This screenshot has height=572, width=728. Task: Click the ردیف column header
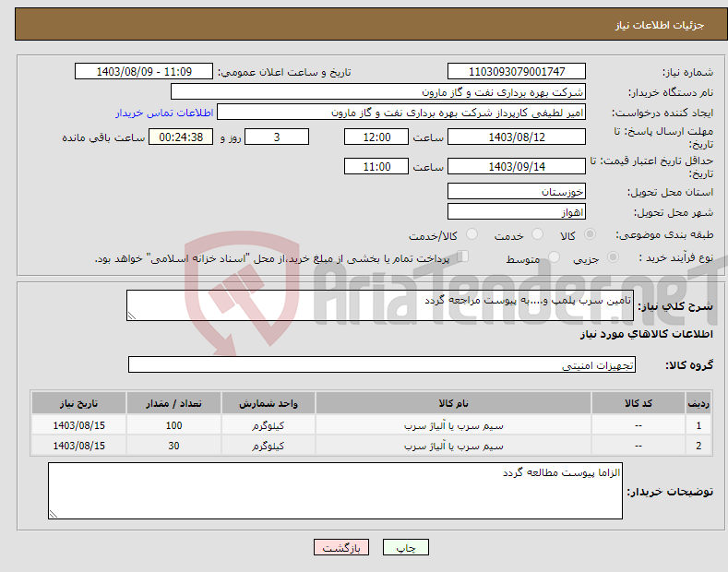(698, 403)
